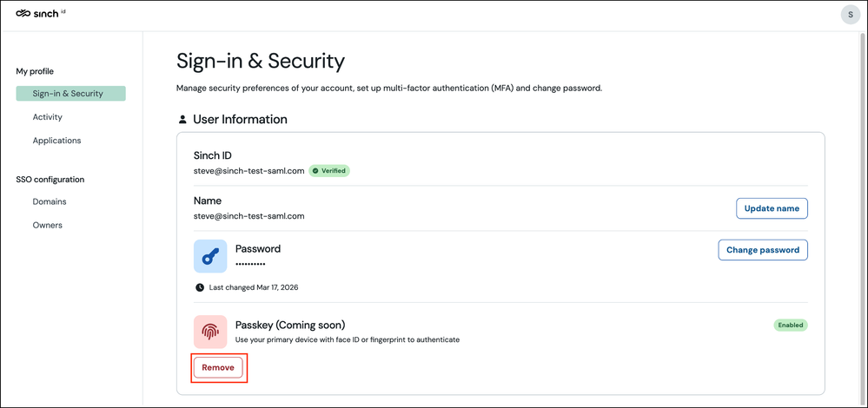Open the Activity sidebar item
868x408 pixels.
[48, 117]
